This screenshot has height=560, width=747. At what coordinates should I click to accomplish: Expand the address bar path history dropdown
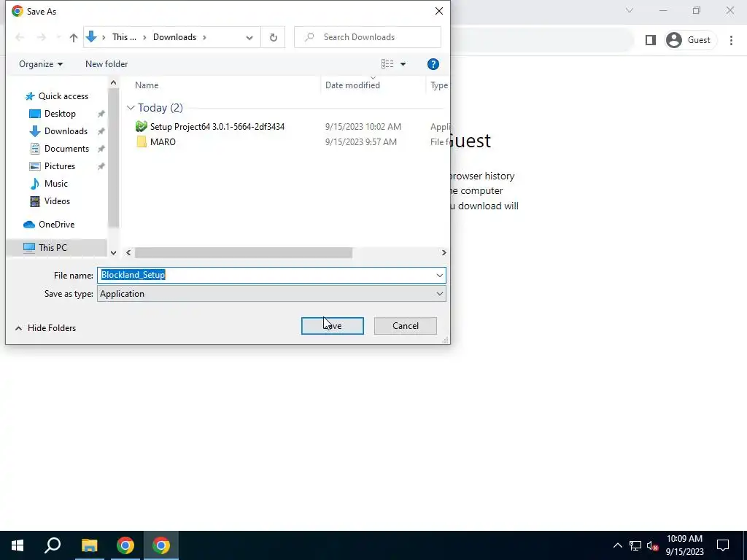(x=249, y=38)
